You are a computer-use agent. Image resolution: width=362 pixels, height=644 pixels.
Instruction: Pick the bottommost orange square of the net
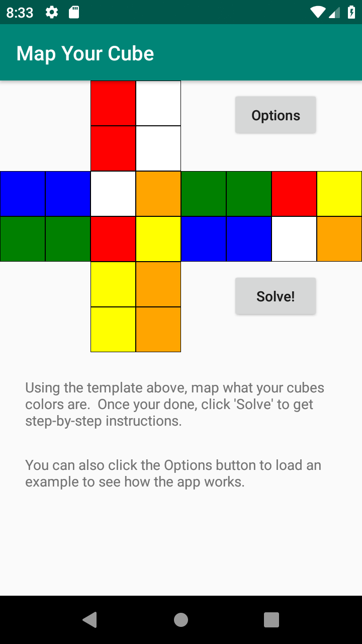pos(158,330)
